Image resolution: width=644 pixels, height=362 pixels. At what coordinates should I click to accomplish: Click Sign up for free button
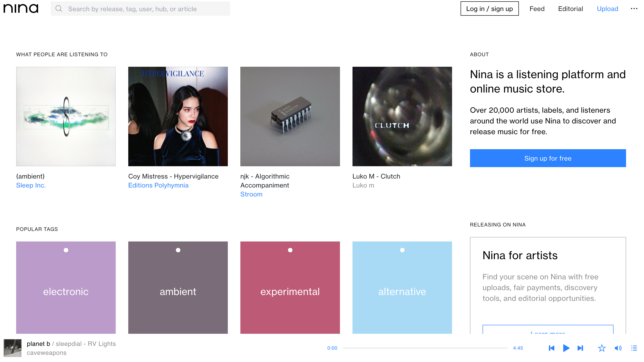[x=548, y=158]
